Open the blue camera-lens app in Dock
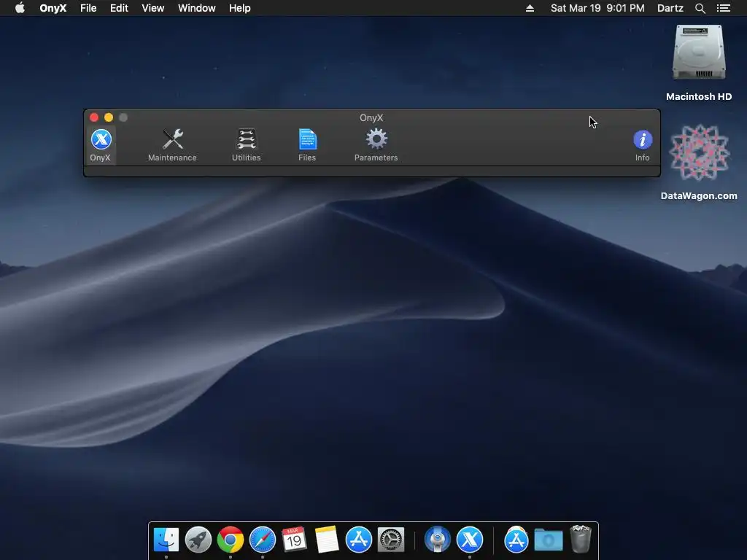The image size is (747, 560). click(x=438, y=540)
